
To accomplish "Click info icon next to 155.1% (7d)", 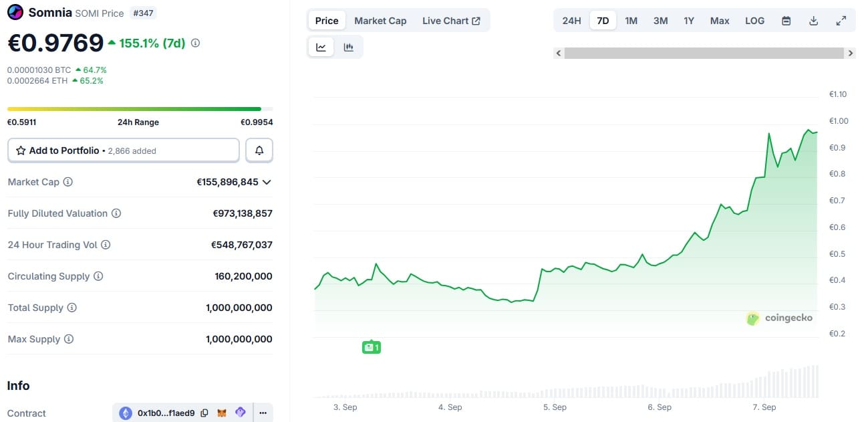I will tap(195, 43).
